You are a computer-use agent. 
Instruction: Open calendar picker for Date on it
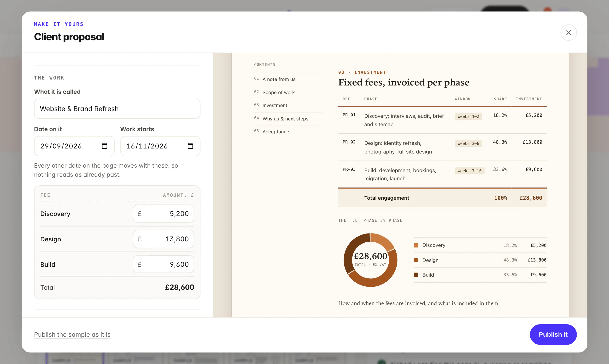click(x=105, y=146)
